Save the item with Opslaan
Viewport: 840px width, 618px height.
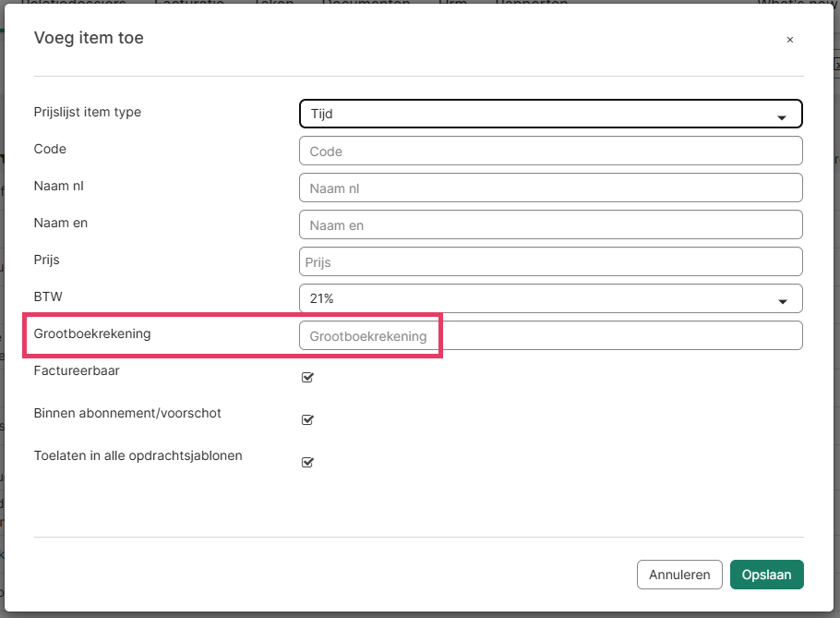(766, 575)
